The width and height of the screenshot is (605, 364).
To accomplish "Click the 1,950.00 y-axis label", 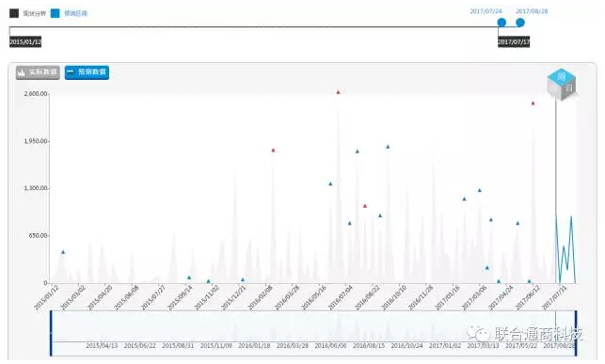I will coord(36,141).
